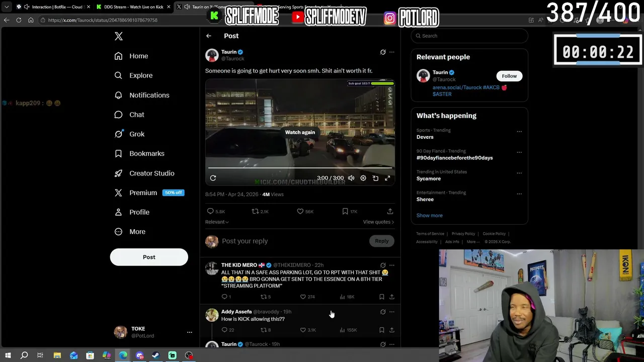Enter fullscreen for the video

[387, 178]
